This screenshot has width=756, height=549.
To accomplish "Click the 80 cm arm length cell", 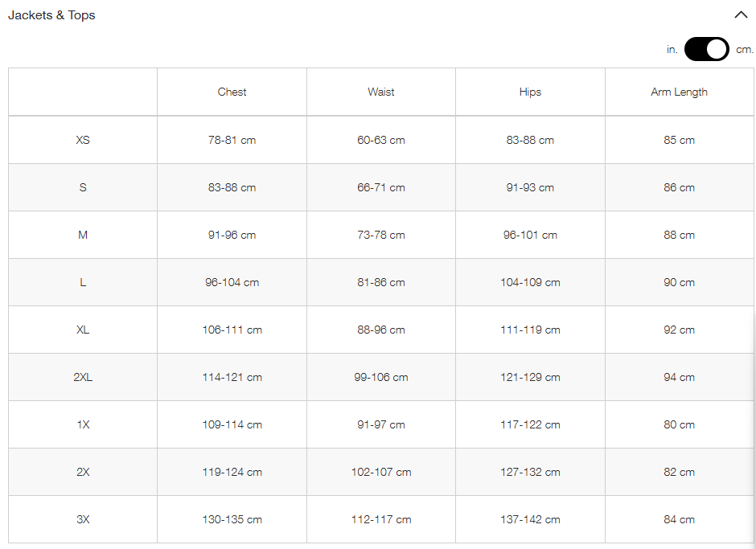I will [x=679, y=424].
